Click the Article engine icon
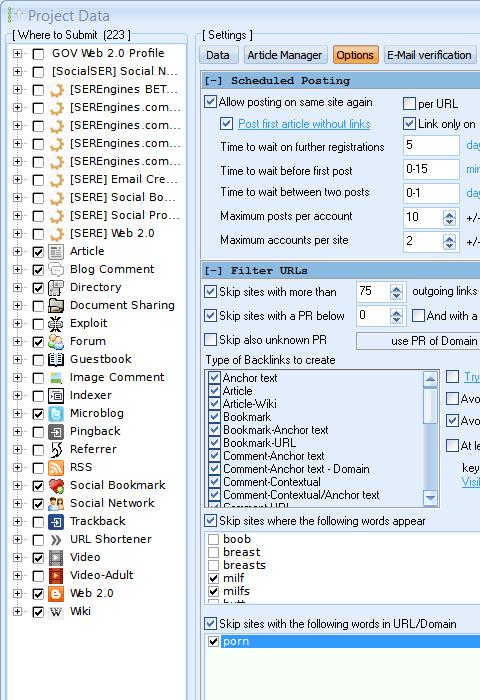Screen dimensions: 480x700 (x=56, y=251)
